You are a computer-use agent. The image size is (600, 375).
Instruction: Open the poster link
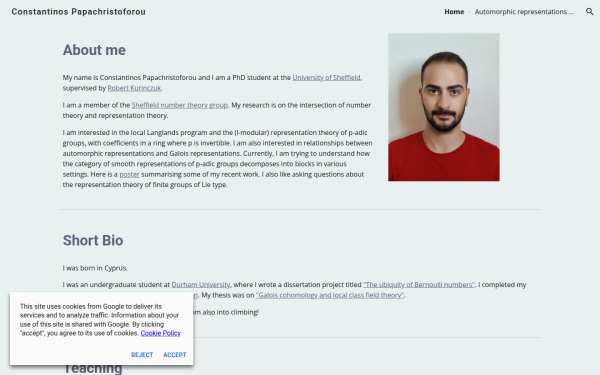coord(129,174)
